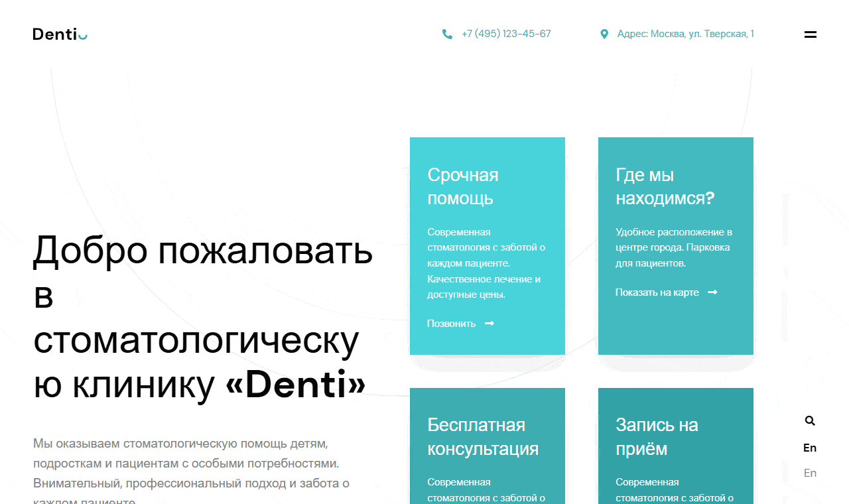Open the hamburger menu
Image resolution: width=849 pixels, height=504 pixels.
click(x=810, y=34)
